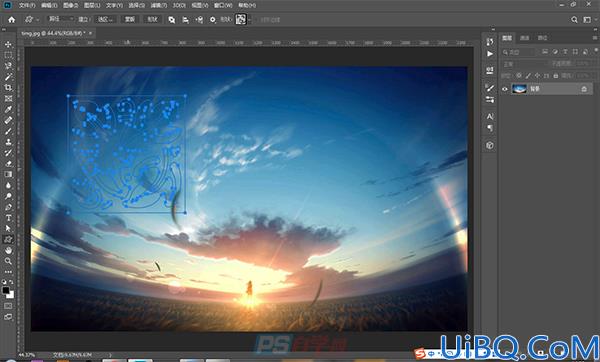Open the layer opacity dropdown
This screenshot has width=600, height=362.
(x=584, y=64)
